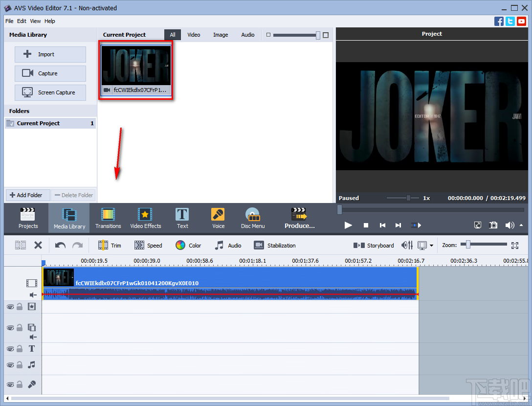This screenshot has height=406, width=532.
Task: Lock the text track
Action: [20, 349]
